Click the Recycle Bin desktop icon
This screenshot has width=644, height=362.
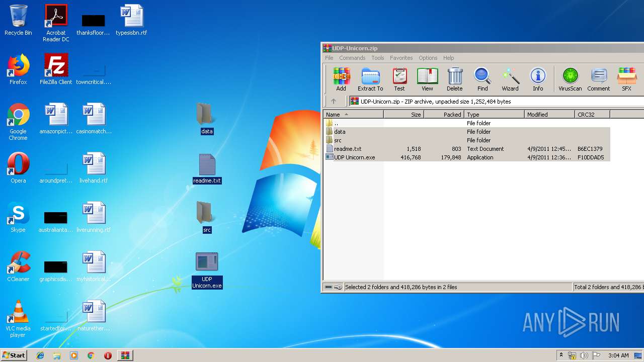[18, 20]
